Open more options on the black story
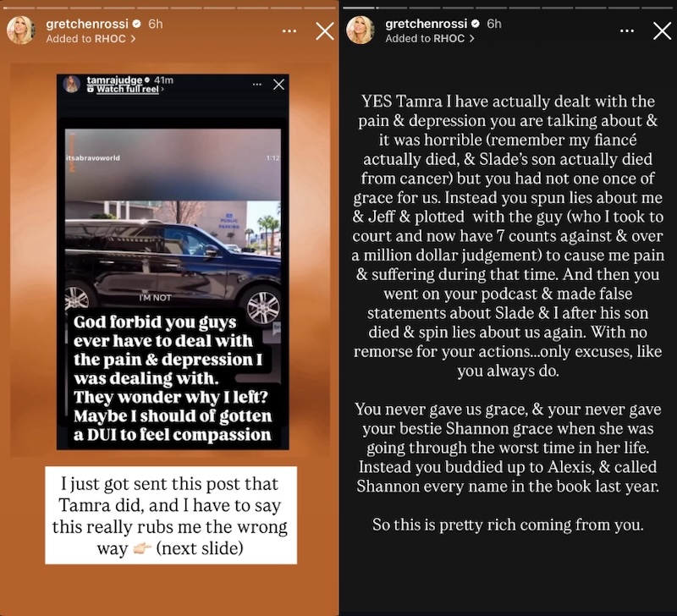 point(627,31)
